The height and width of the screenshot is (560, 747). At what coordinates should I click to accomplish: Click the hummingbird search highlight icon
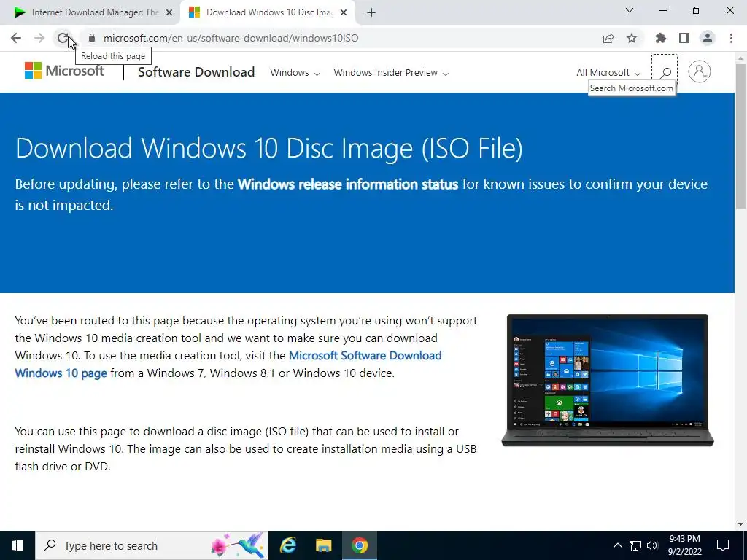coord(238,545)
